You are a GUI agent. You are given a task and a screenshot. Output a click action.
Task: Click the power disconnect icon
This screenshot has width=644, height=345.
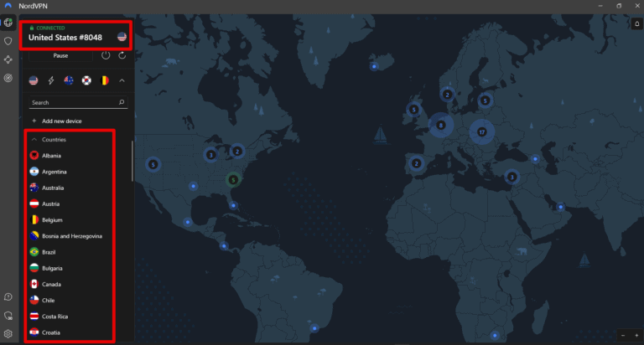click(106, 55)
